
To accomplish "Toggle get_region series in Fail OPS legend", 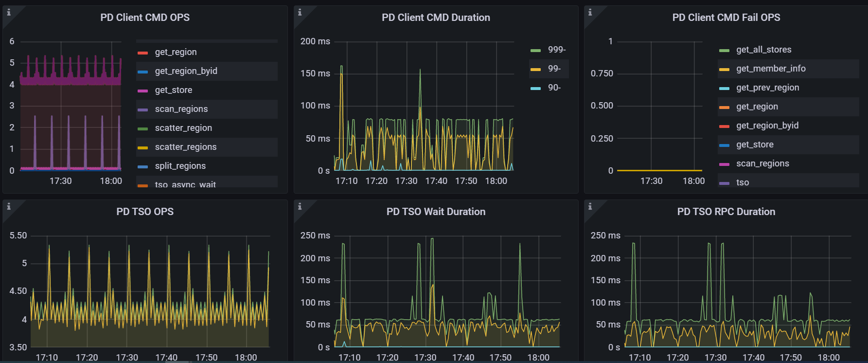I will [757, 107].
